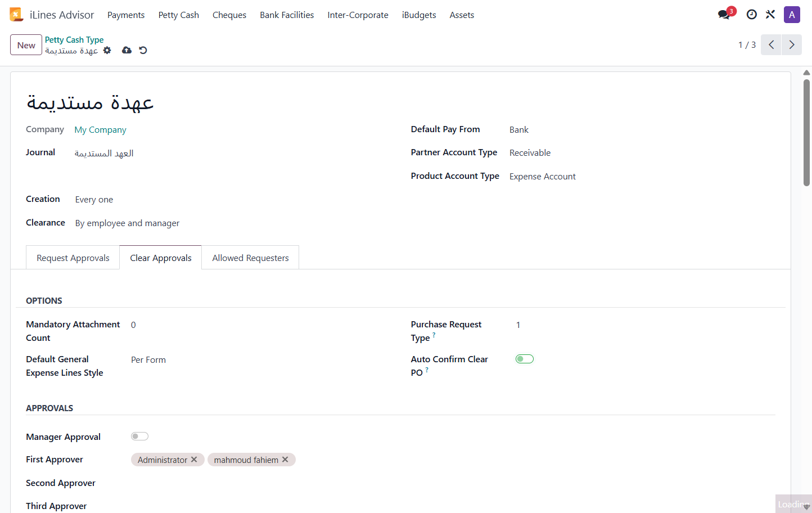
Task: Select the Clear Approvals tab
Action: (161, 258)
